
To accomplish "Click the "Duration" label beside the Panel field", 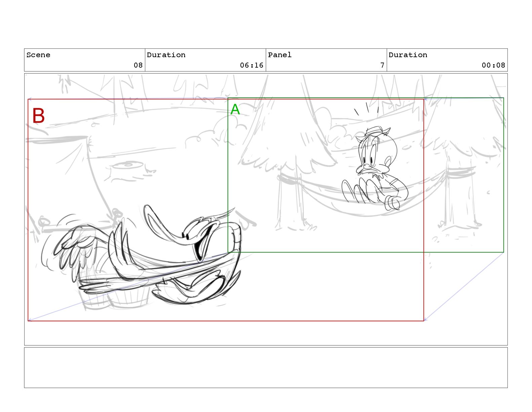I will [408, 55].
